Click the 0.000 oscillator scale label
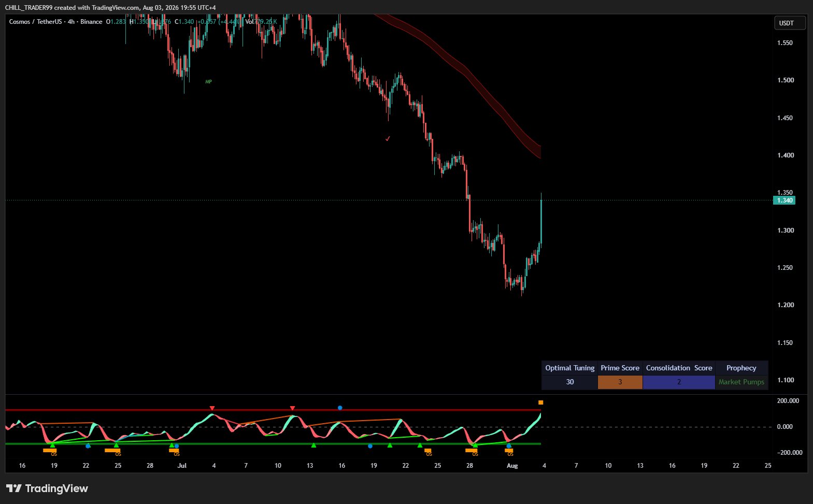Screen dimensions: 813x504 785,427
